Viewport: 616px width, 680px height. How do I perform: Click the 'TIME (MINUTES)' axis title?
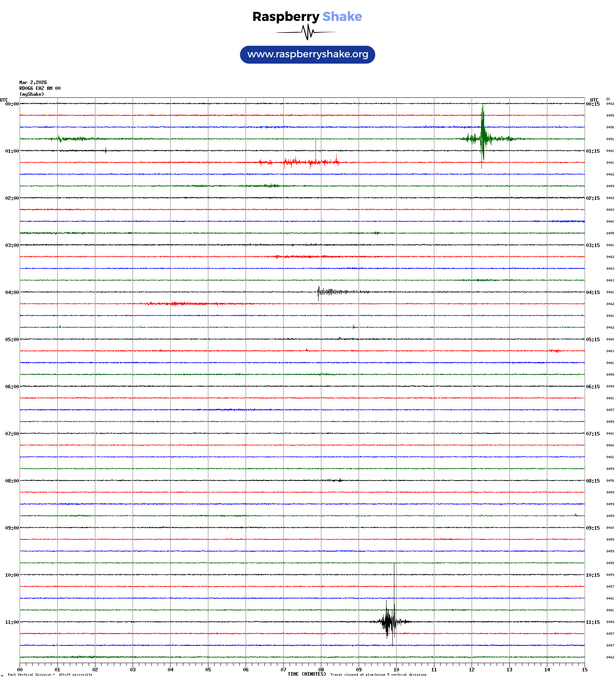[306, 674]
